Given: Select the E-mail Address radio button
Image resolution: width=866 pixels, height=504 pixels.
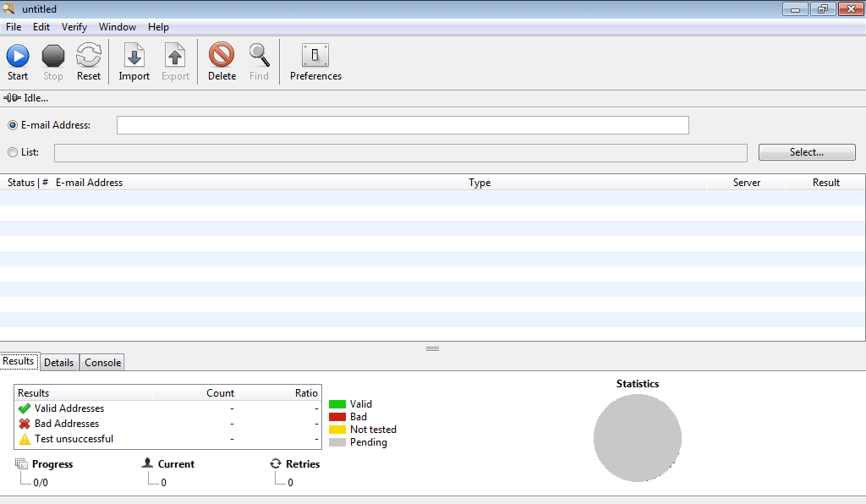Looking at the screenshot, I should tap(13, 125).
